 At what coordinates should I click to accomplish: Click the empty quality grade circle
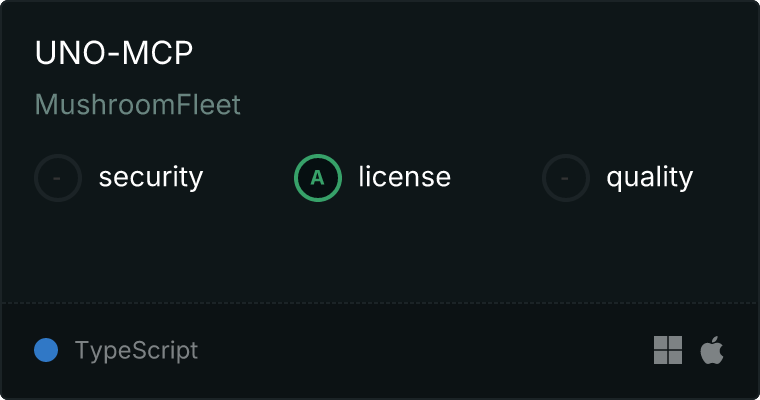(x=566, y=178)
